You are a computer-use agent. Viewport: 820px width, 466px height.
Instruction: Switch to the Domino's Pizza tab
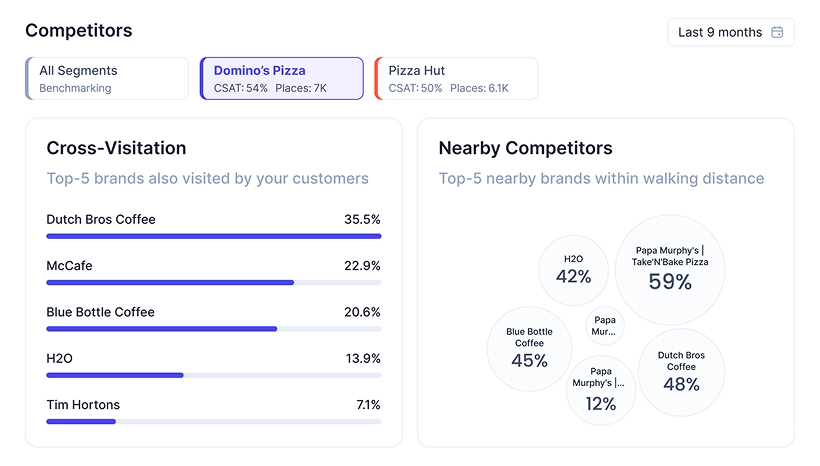pyautogui.click(x=281, y=79)
